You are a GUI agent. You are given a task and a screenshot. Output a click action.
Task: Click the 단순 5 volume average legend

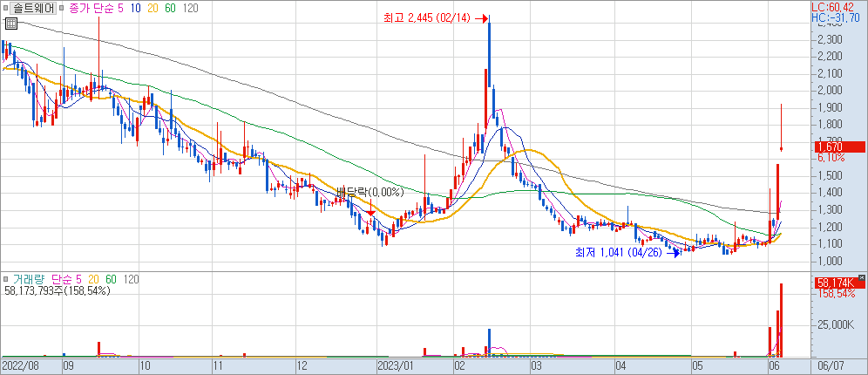[66, 280]
